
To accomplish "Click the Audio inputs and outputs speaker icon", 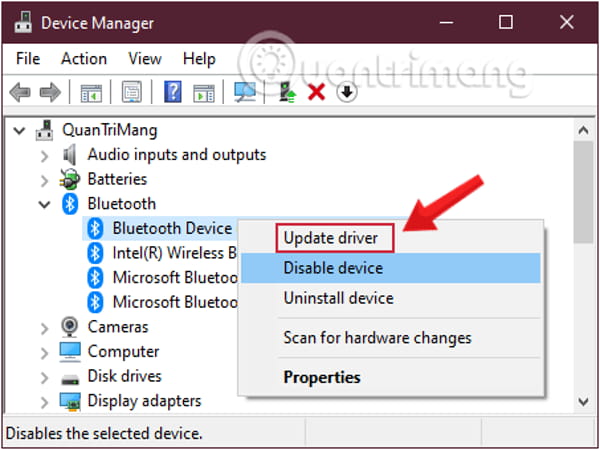I will coord(70,155).
